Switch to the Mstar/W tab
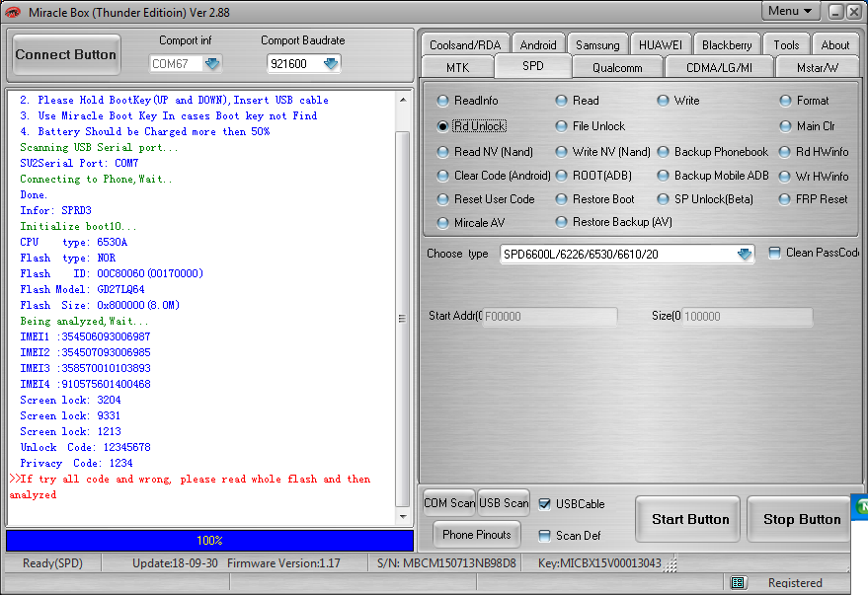868x595 pixels. coord(817,67)
